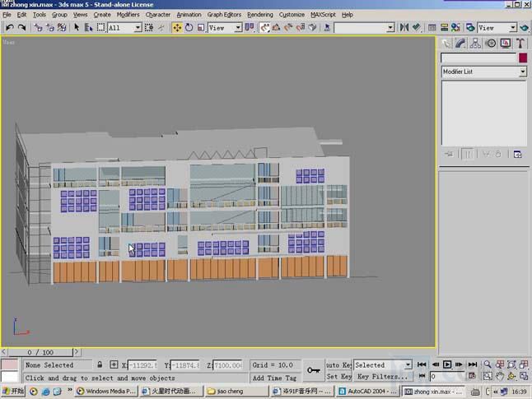Click the Pan hand viewport control

coord(500,376)
